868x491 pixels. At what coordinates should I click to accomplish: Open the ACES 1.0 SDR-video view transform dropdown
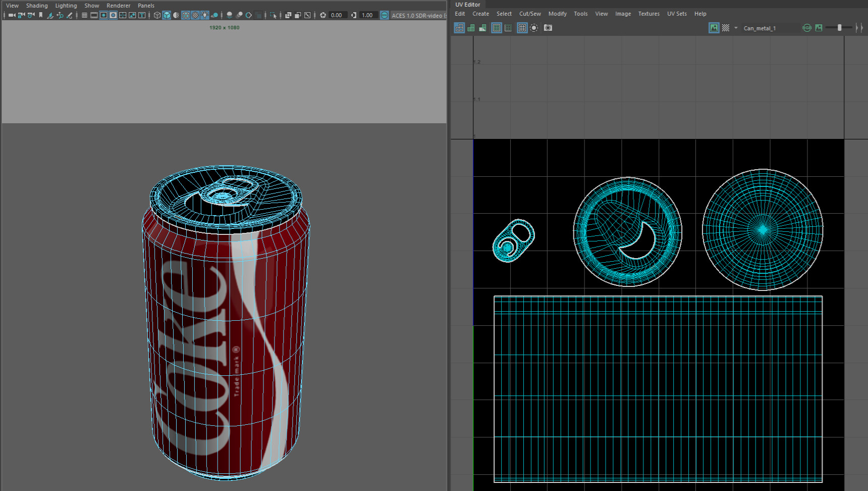pos(417,15)
